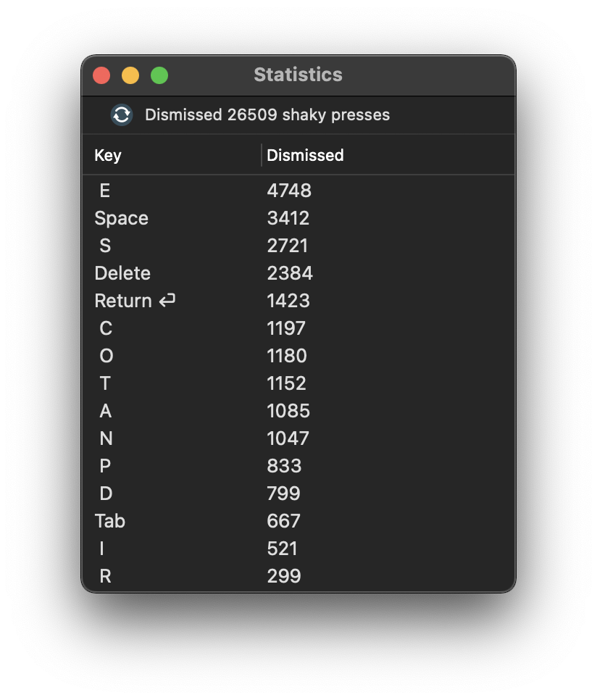Viewport: 597px width, 700px height.
Task: Click the Statistics window title bar
Action: 298,75
